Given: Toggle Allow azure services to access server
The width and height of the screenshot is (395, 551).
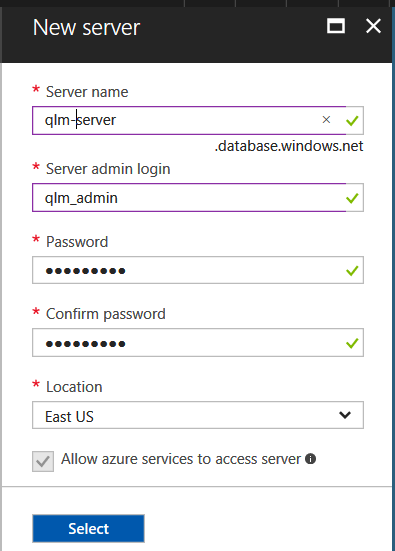Looking at the screenshot, I should click(x=43, y=461).
